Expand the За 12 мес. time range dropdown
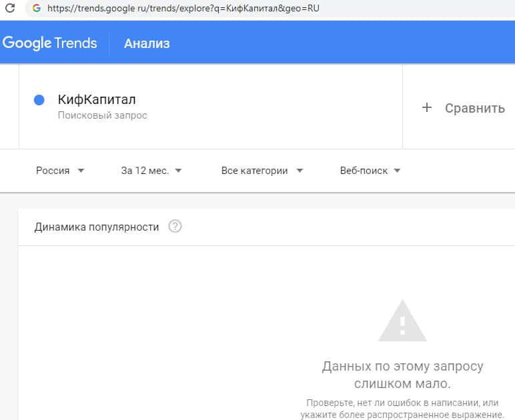 pos(151,171)
